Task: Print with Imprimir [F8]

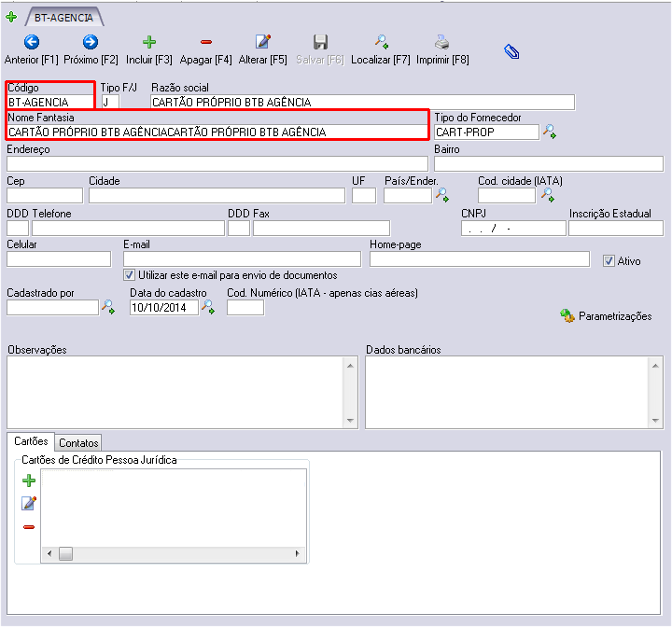Action: [x=442, y=49]
